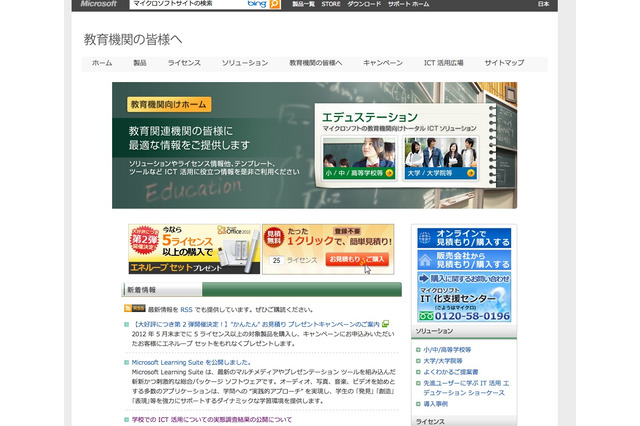
Task: Click the sidebar ライセンス heading
Action: tap(430, 422)
